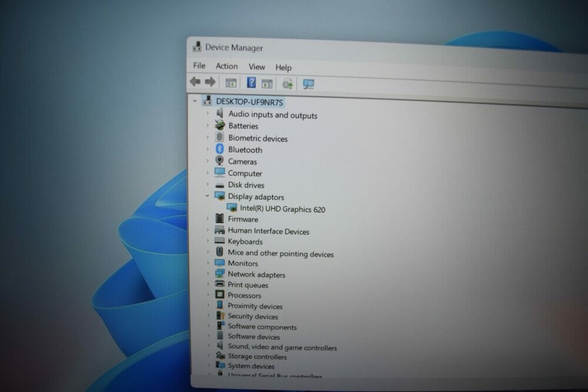Image resolution: width=588 pixels, height=392 pixels.
Task: Select the Software components label
Action: tap(262, 327)
